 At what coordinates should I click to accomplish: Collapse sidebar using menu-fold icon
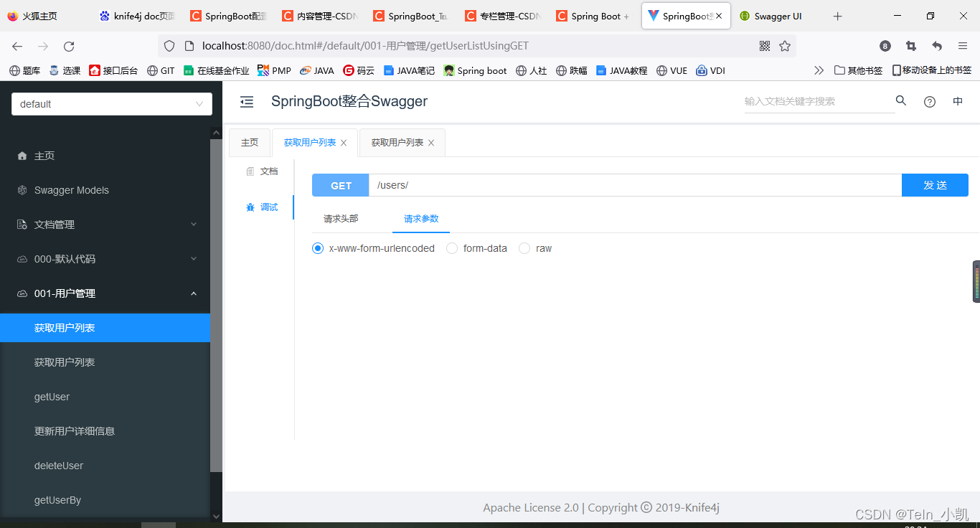247,102
